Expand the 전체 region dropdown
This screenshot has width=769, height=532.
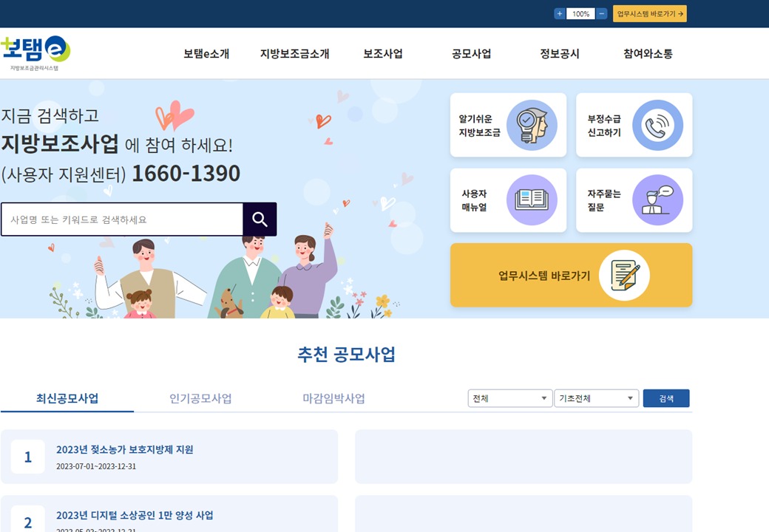click(510, 398)
